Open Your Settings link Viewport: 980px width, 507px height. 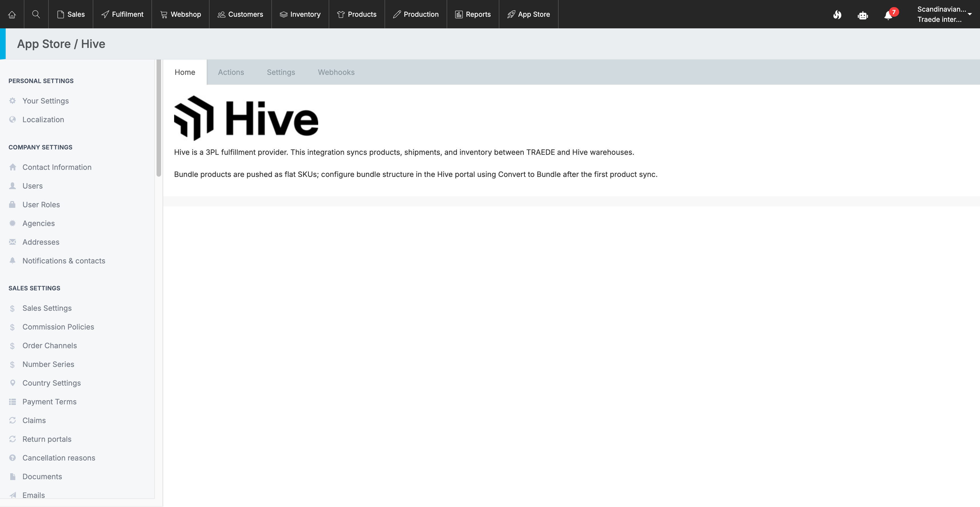(46, 101)
